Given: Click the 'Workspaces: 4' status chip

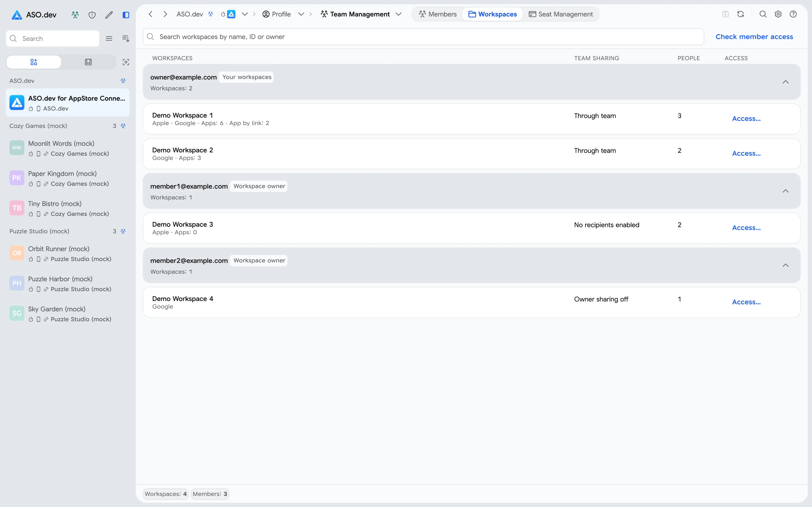Looking at the screenshot, I should 166,494.
